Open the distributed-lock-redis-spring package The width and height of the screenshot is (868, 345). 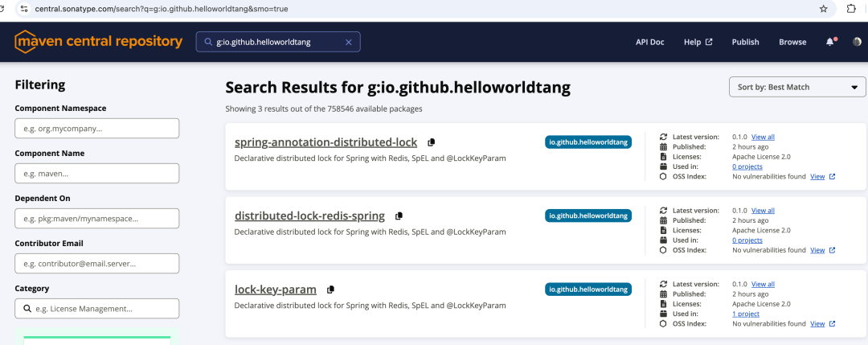(x=309, y=216)
